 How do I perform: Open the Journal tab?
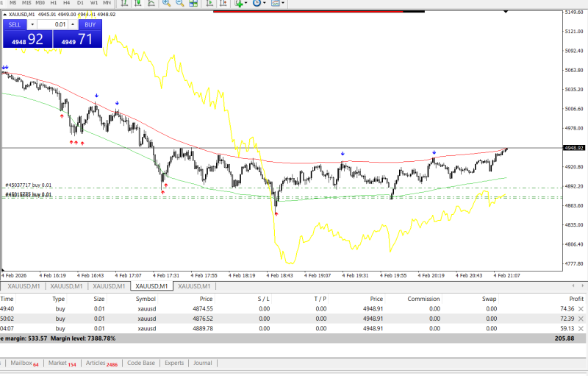203,363
